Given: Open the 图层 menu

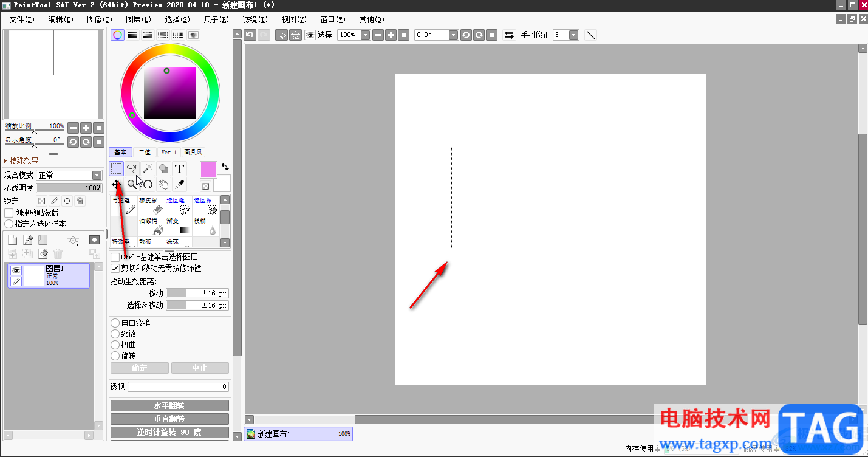Looking at the screenshot, I should (x=138, y=19).
